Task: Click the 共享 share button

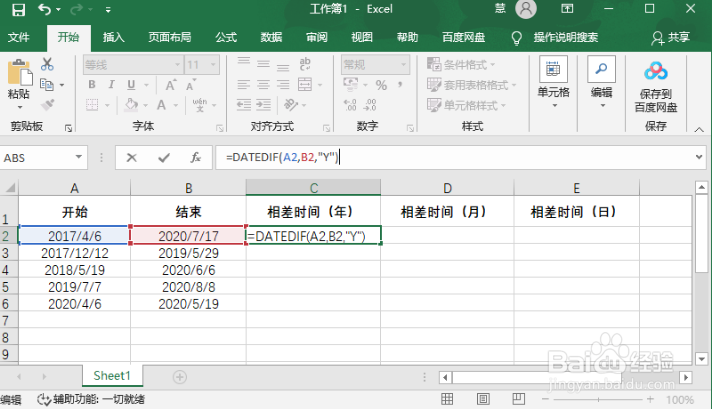Action: tap(670, 37)
